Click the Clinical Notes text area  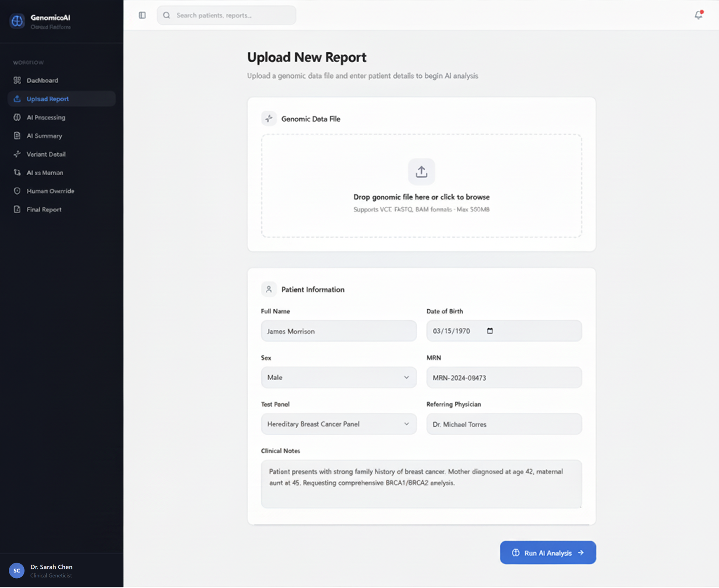pyautogui.click(x=421, y=484)
